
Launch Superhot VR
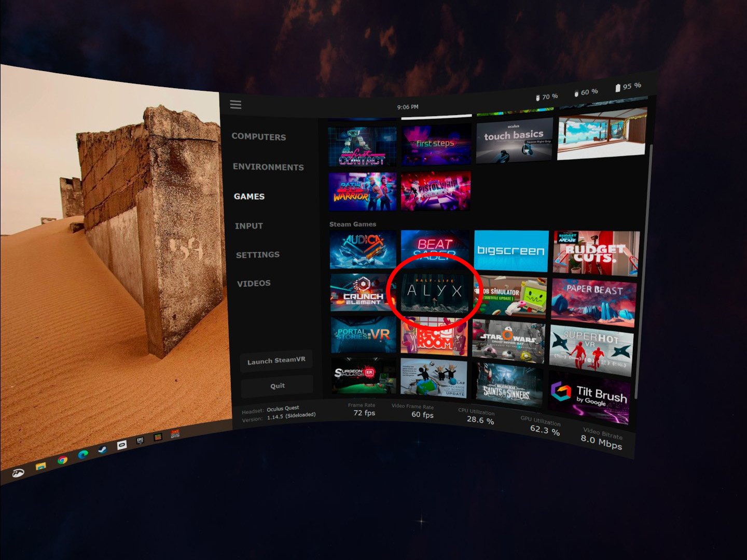point(591,351)
